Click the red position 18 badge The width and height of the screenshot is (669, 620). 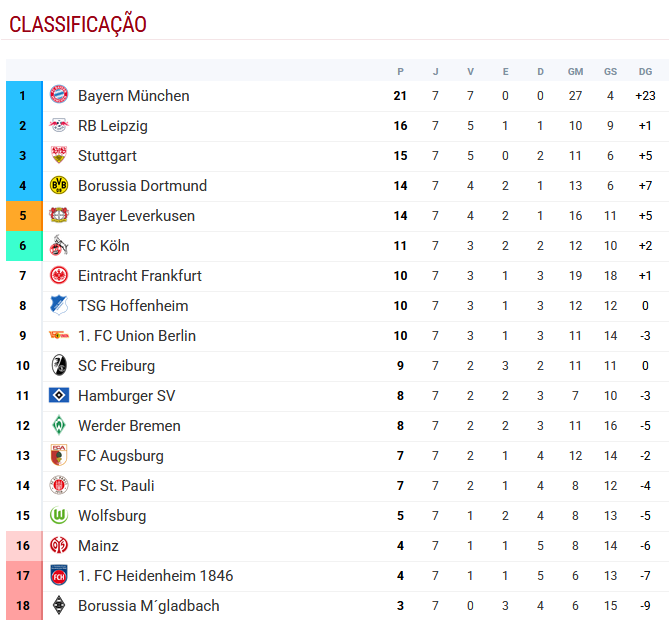coord(23,606)
